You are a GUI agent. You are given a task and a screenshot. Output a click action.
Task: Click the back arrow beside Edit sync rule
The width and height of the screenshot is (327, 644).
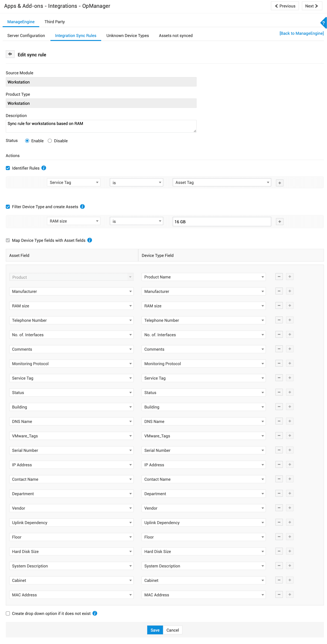coord(10,54)
